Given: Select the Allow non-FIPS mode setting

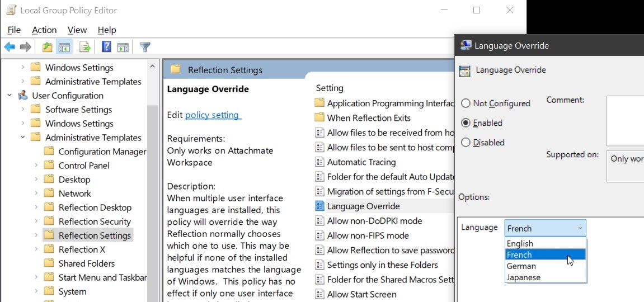Looking at the screenshot, I should (x=368, y=235).
